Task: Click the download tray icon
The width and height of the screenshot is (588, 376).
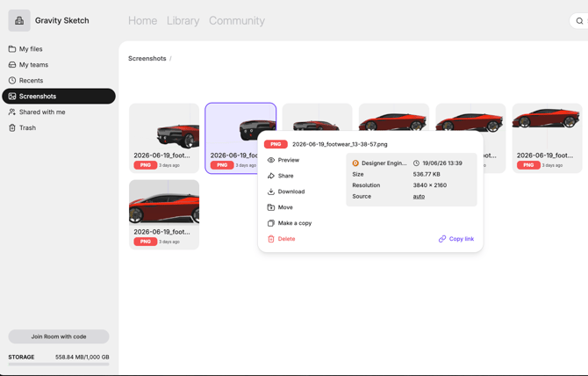Action: 271,192
